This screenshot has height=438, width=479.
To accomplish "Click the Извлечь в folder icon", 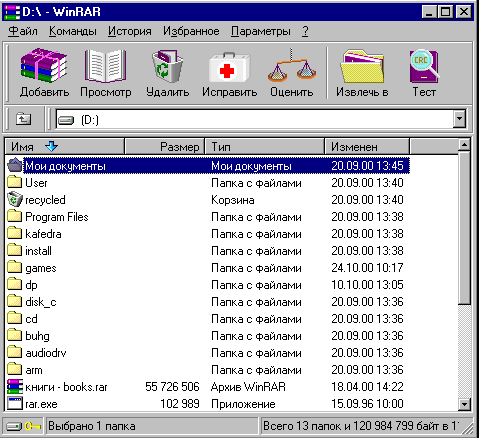I will coord(362,66).
